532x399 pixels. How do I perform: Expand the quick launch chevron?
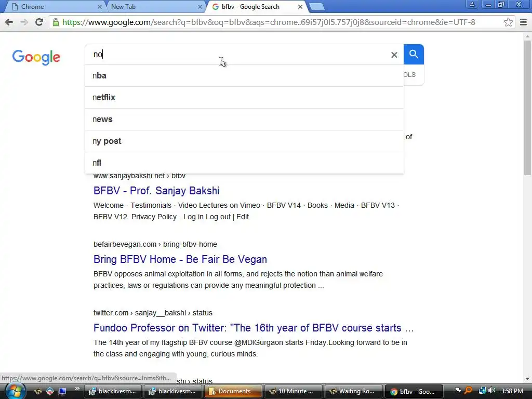[77, 389]
